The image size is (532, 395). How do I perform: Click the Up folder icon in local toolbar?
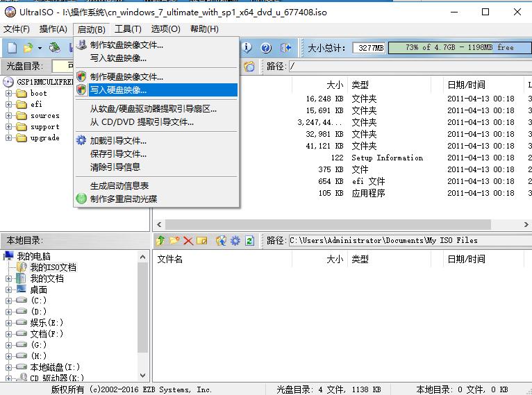(x=160, y=241)
